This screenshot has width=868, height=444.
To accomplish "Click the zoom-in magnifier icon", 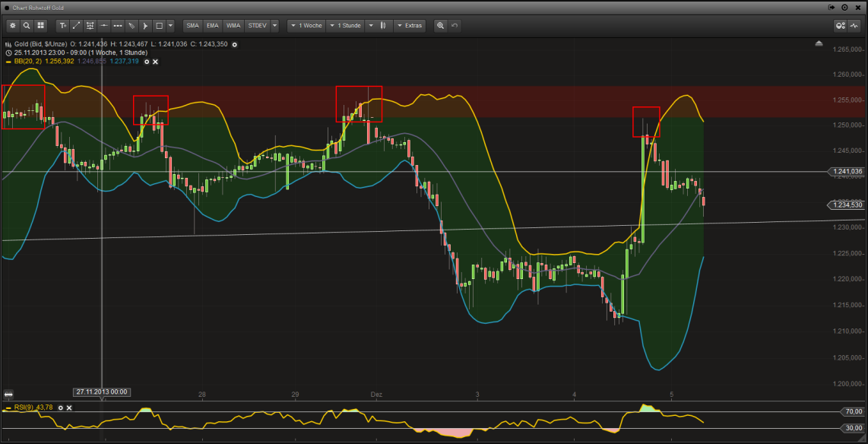I will 441,25.
